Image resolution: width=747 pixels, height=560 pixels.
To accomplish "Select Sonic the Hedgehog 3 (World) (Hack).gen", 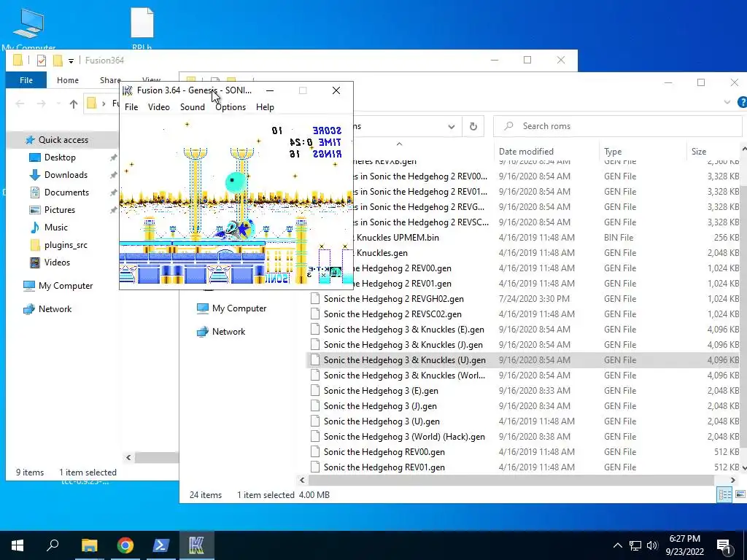I will point(404,437).
